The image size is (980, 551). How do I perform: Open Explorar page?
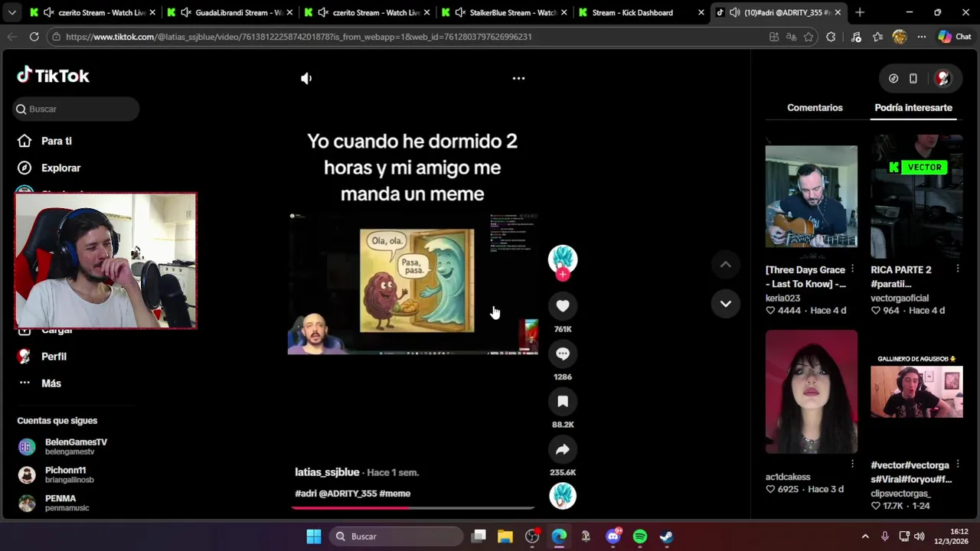coord(60,168)
